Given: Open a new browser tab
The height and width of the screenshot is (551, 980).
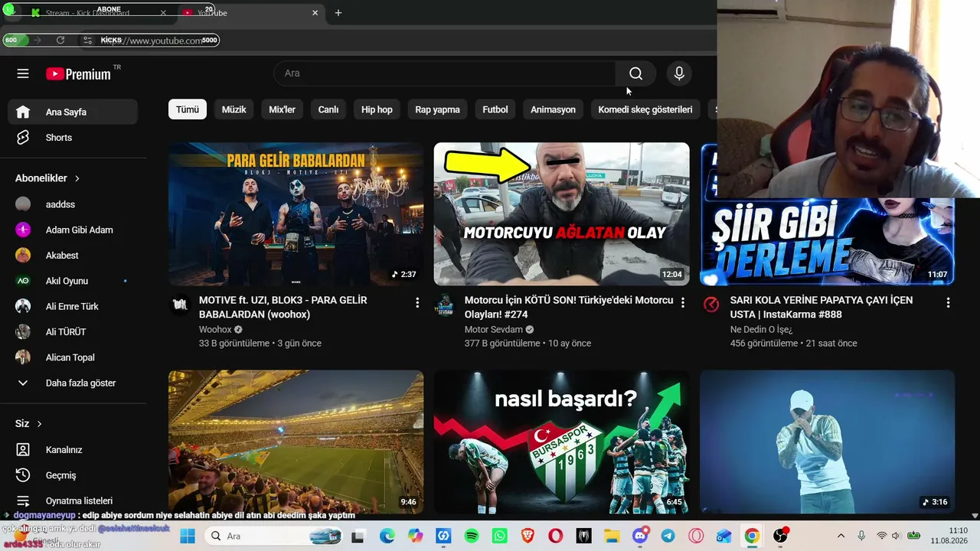Looking at the screenshot, I should [338, 13].
